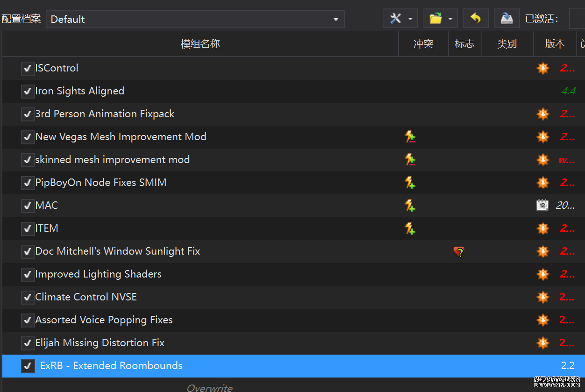
Task: Click the backup drive icon in toolbar
Action: (x=507, y=19)
